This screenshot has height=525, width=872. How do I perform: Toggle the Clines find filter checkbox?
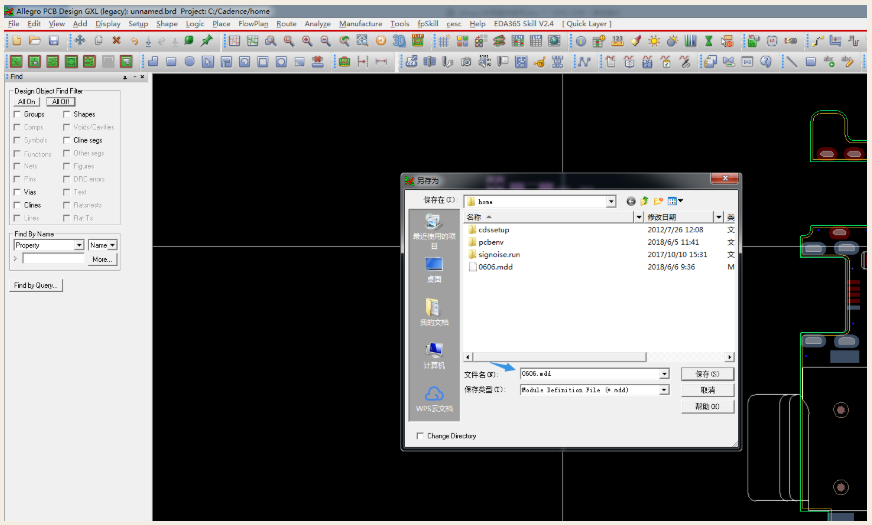tap(17, 205)
